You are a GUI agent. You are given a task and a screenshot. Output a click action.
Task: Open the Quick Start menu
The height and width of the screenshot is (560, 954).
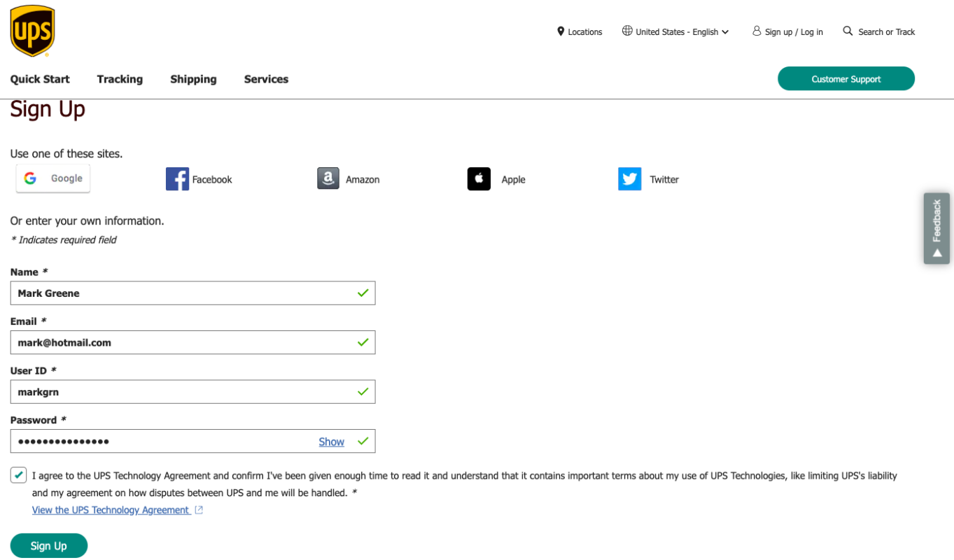click(x=40, y=79)
